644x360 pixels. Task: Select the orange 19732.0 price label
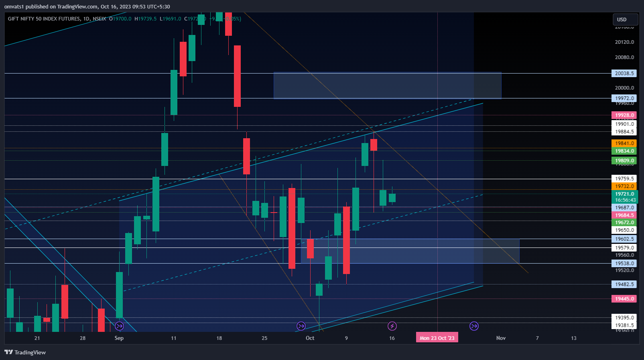[624, 186]
